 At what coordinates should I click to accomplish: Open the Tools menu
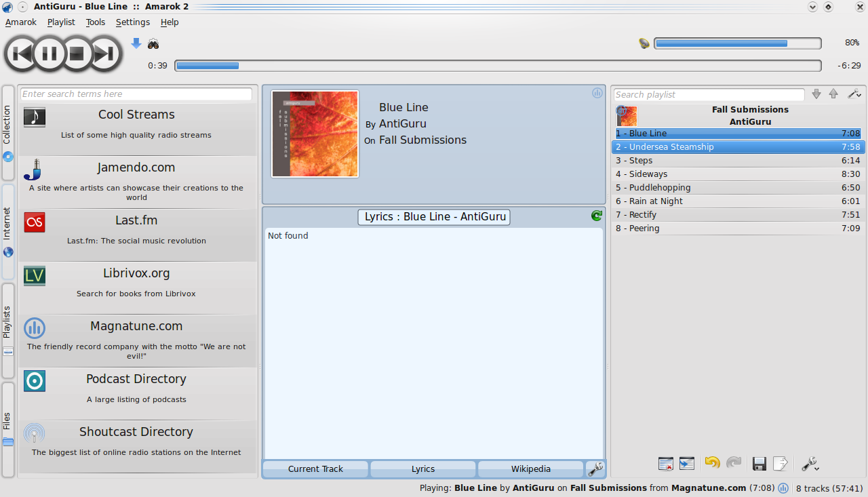tap(96, 22)
